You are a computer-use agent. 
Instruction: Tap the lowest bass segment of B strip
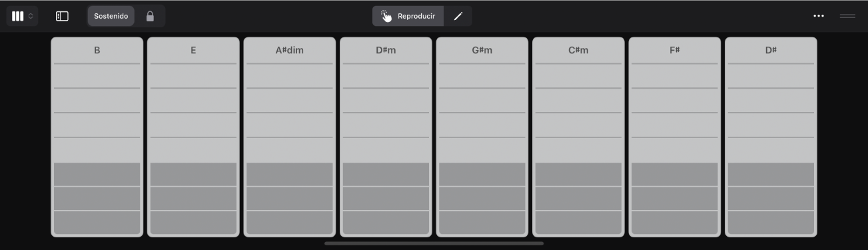pos(97,223)
